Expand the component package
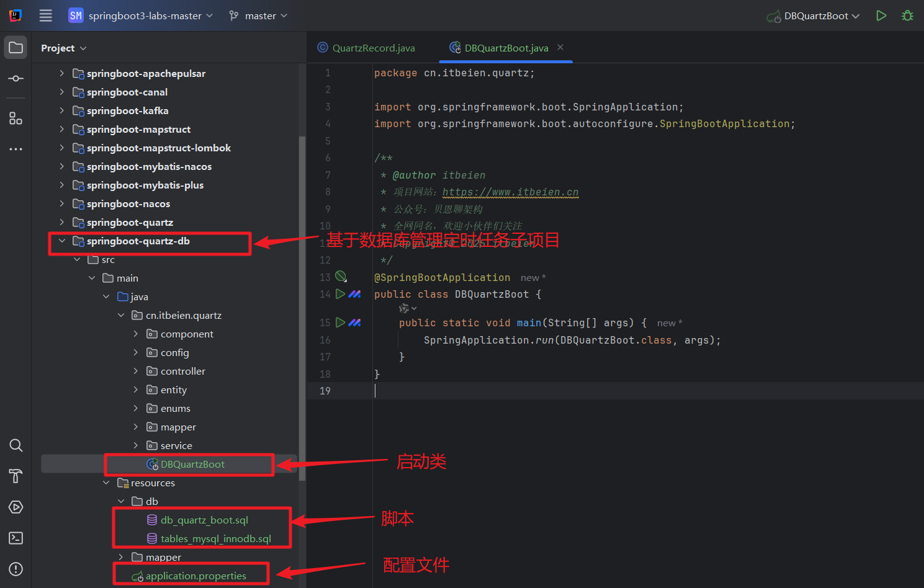The width and height of the screenshot is (924, 588). point(136,334)
